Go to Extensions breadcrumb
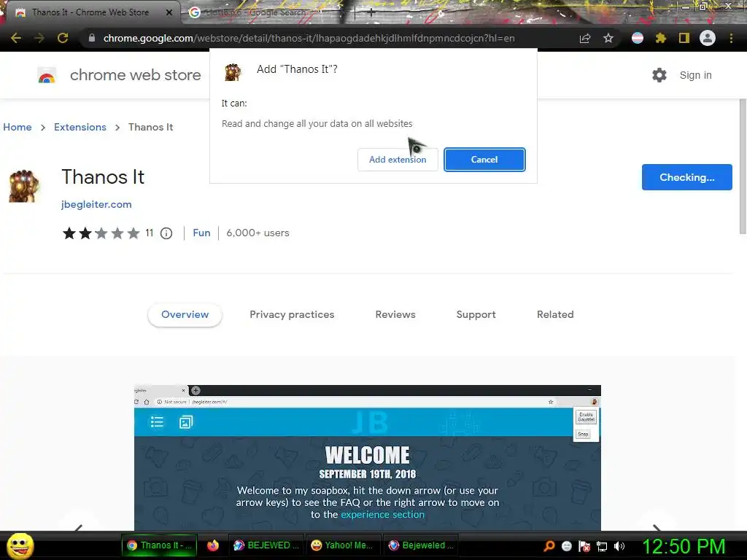 80,127
